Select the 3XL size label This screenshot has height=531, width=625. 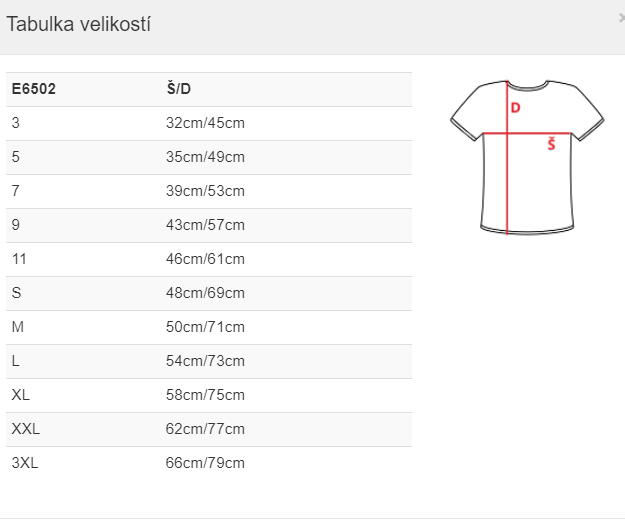[x=24, y=463]
